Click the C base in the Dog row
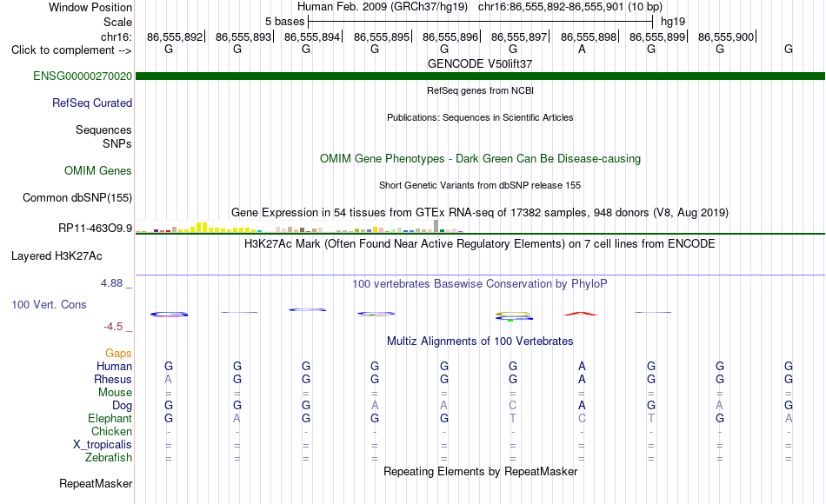Screen dimensions: 826x504 point(513,406)
